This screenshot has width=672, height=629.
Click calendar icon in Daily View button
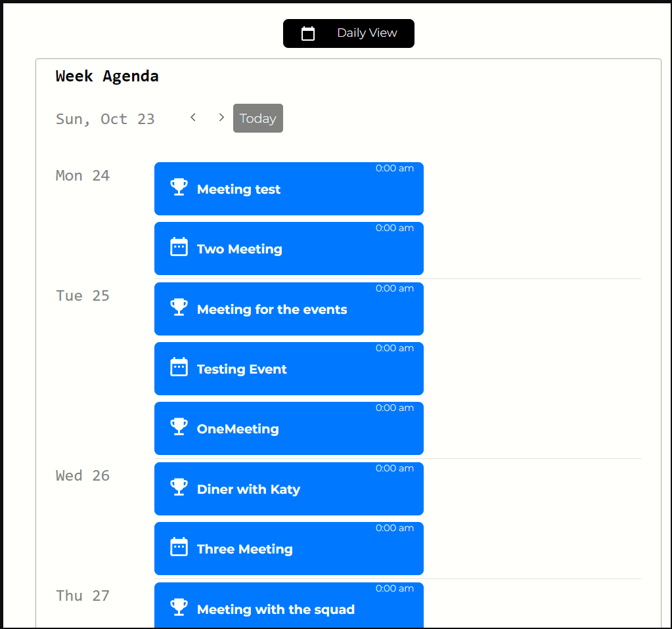[308, 33]
